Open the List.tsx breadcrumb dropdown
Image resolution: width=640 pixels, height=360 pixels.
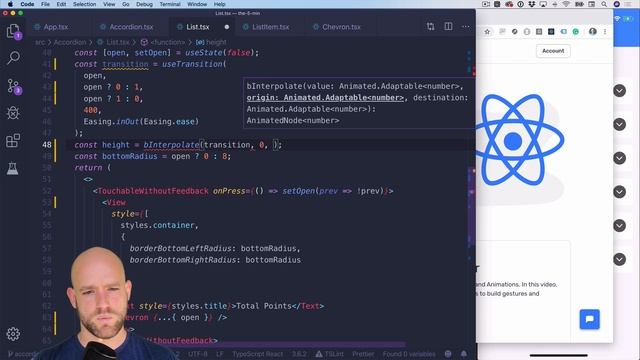click(x=114, y=42)
